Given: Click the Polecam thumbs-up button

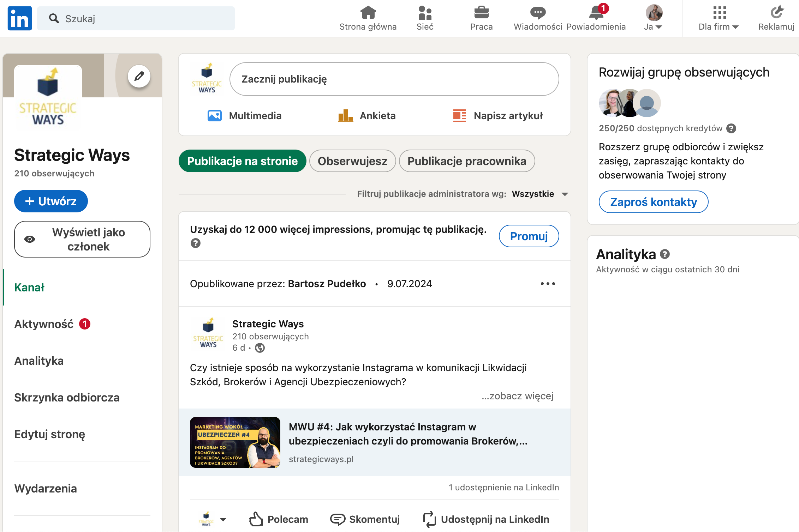Looking at the screenshot, I should [x=279, y=519].
